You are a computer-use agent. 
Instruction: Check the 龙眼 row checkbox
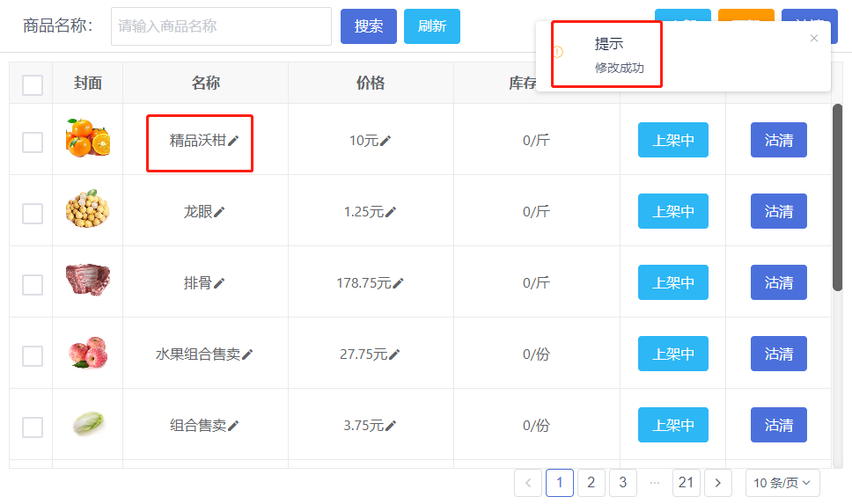[33, 214]
